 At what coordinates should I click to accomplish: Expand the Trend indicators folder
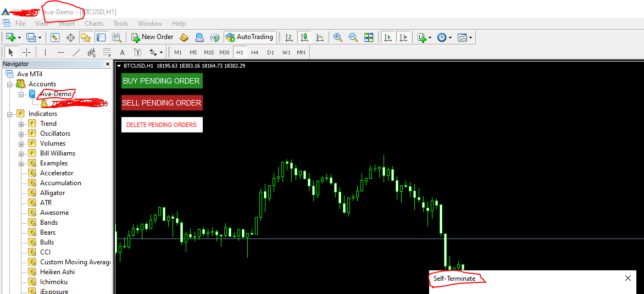pyautogui.click(x=21, y=124)
